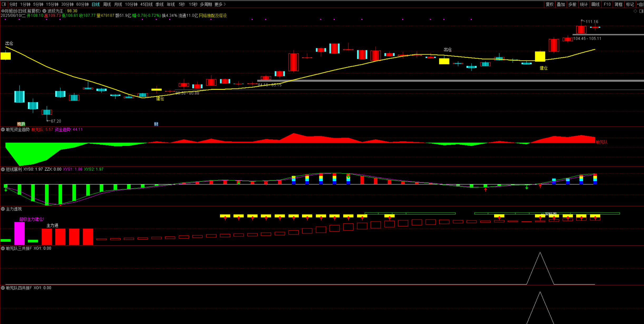The width and height of the screenshot is (644, 324).
Task: Click the 复权 button
Action: point(549,4)
